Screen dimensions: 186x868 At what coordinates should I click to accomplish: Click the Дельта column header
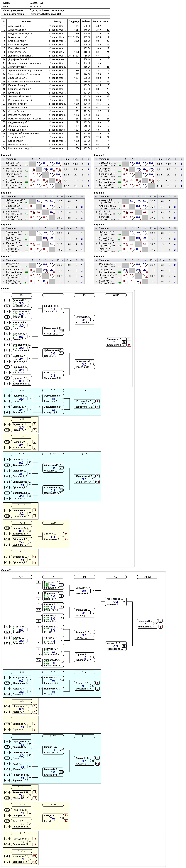click(x=97, y=21)
